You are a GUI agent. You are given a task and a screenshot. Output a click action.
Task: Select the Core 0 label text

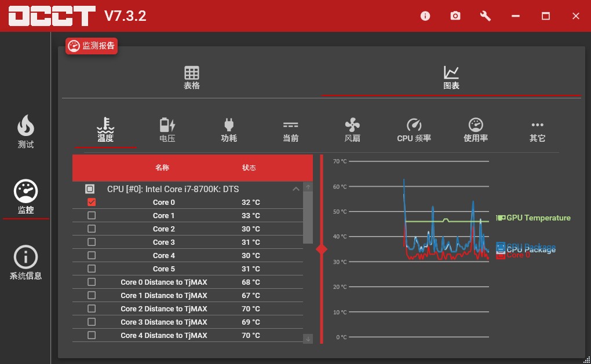coord(163,202)
